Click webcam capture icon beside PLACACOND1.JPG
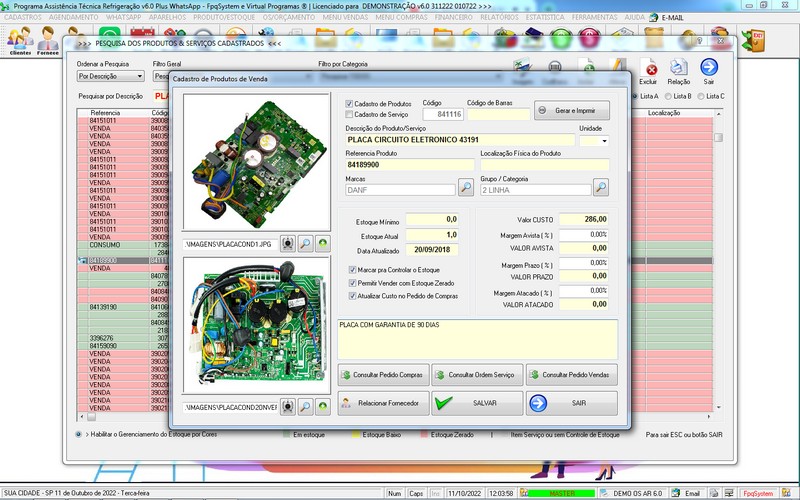Screen dimensions: 800x500 (x=288, y=243)
